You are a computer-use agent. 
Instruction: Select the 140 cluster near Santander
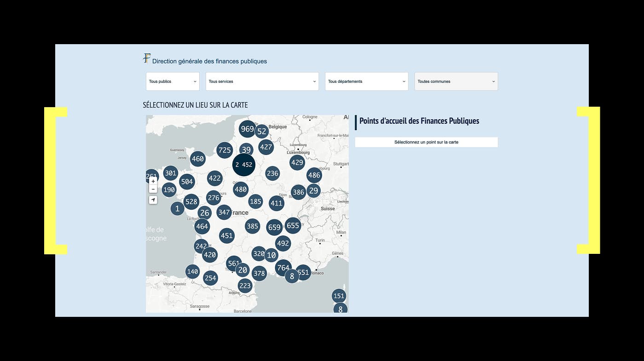tap(192, 271)
